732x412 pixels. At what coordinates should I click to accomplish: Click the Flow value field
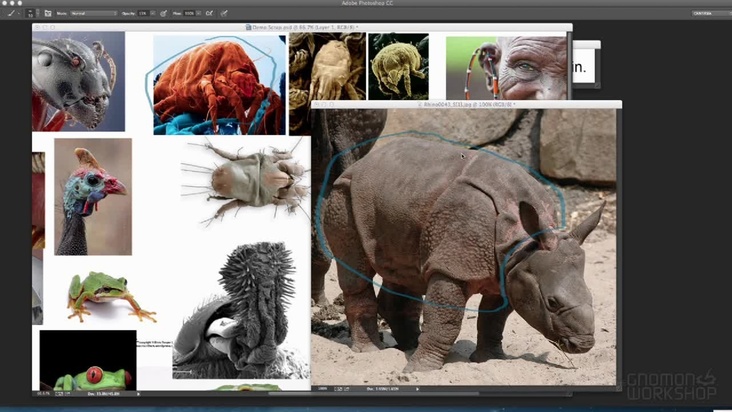(189, 14)
